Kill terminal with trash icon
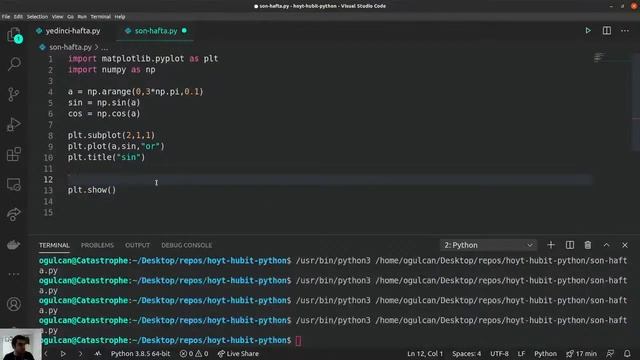This screenshot has width=640, height=360. pos(588,245)
